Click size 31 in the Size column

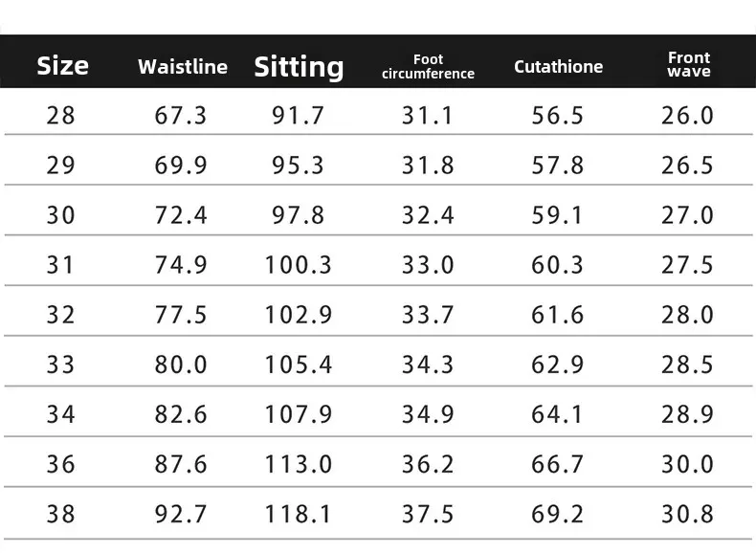(60, 265)
